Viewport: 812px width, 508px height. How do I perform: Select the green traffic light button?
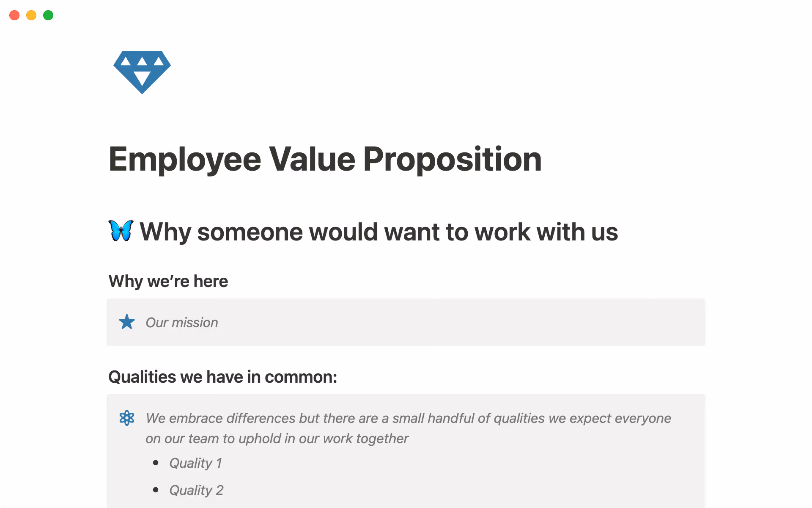point(48,15)
